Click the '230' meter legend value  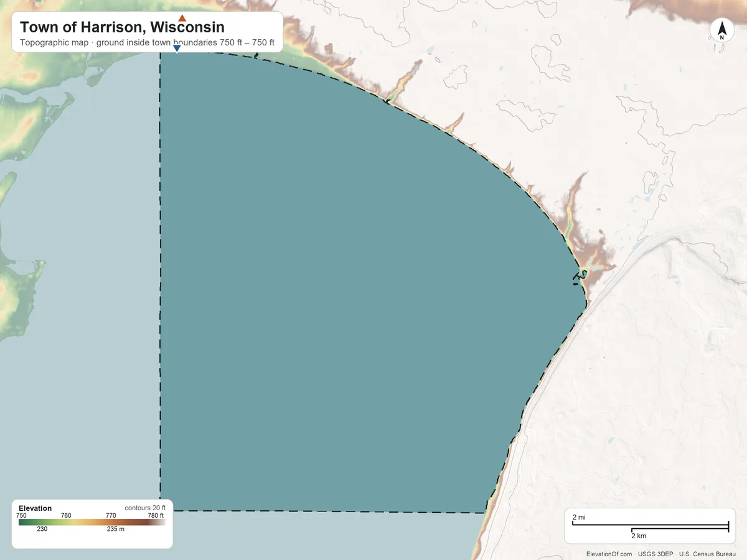click(x=42, y=529)
